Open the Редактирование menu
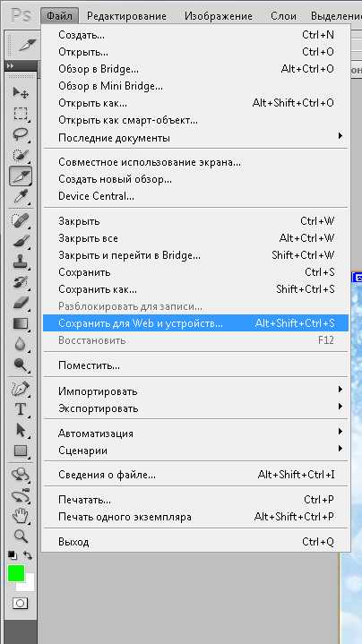 [x=126, y=16]
